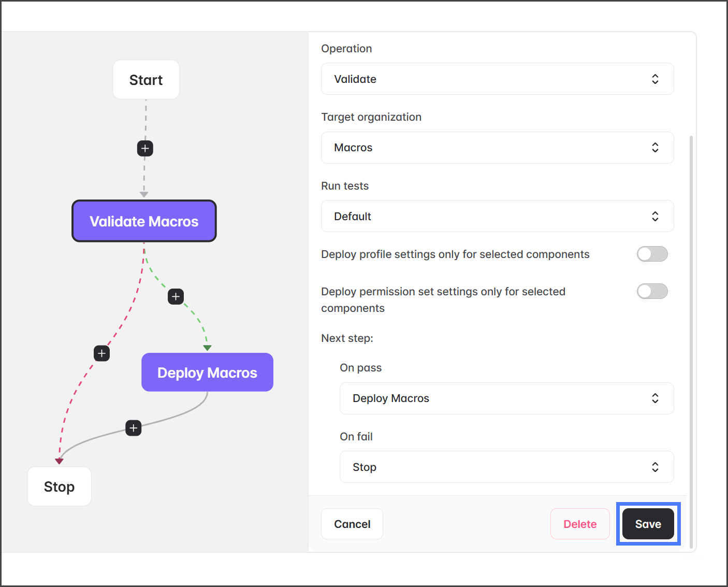Click the Stop node in flow
This screenshot has width=728, height=587.
pos(59,486)
